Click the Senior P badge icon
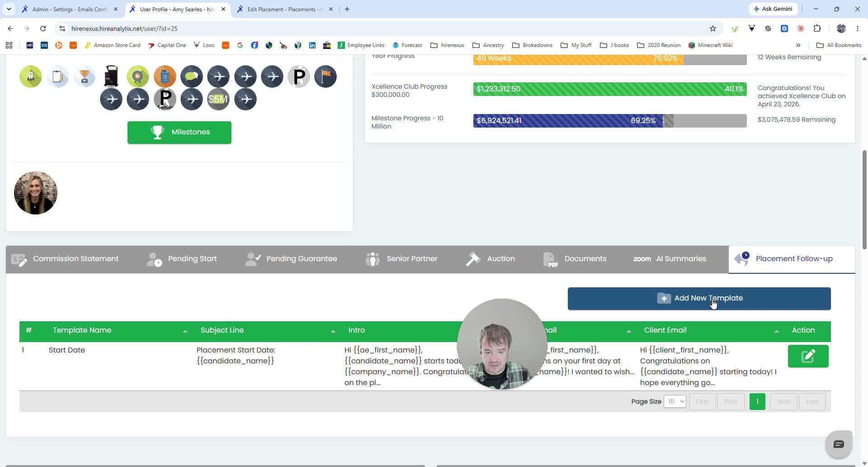868x467 pixels. click(165, 99)
